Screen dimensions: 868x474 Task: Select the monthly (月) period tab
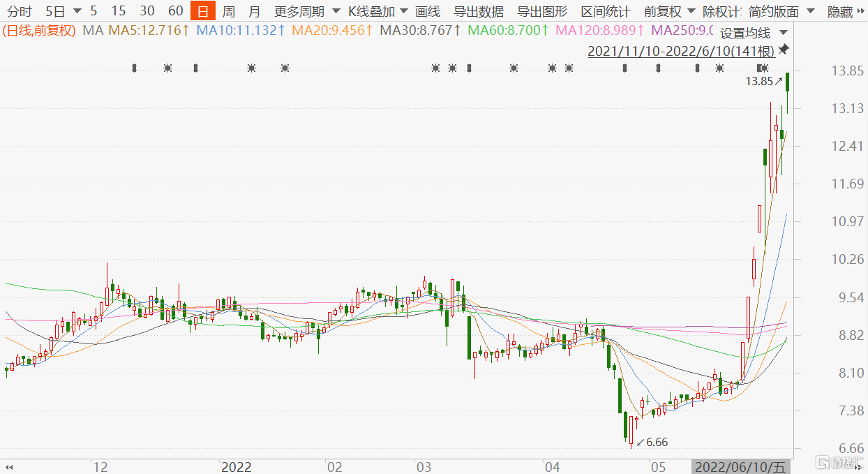255,11
